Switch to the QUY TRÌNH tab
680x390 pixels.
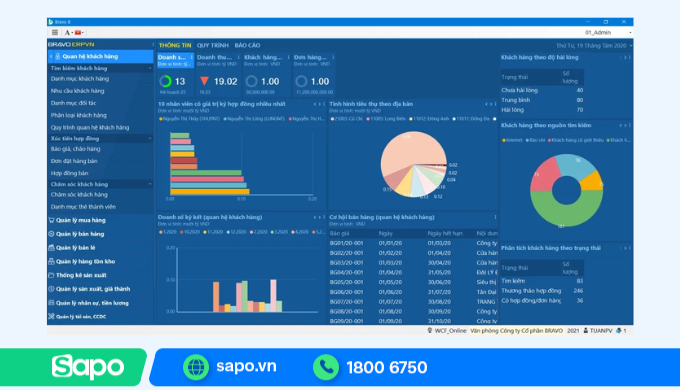click(212, 45)
